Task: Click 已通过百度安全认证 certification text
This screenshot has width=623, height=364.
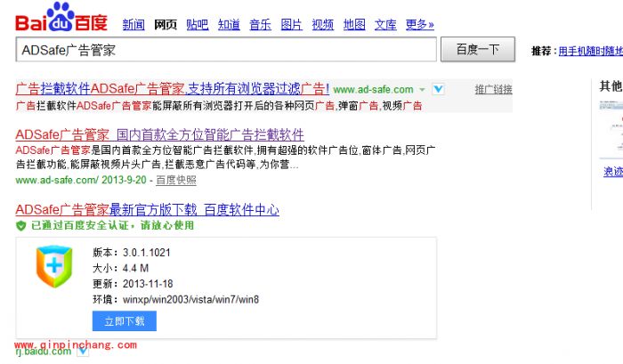Action: point(112,225)
